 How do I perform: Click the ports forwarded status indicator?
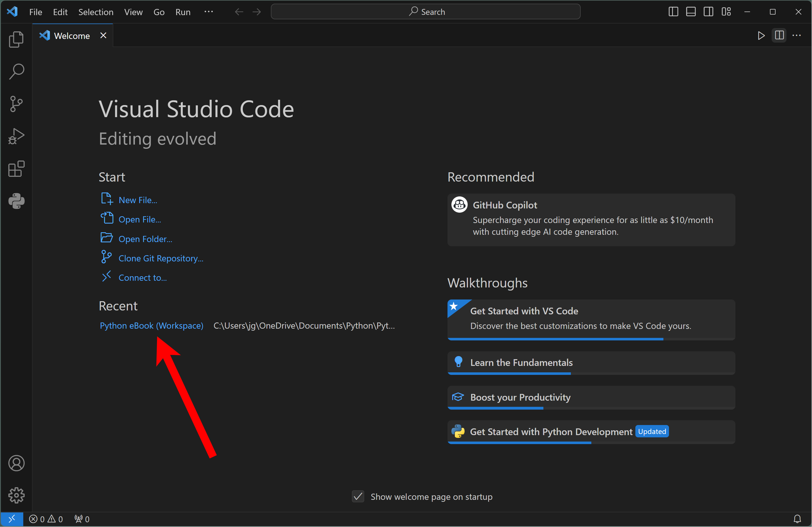point(82,519)
